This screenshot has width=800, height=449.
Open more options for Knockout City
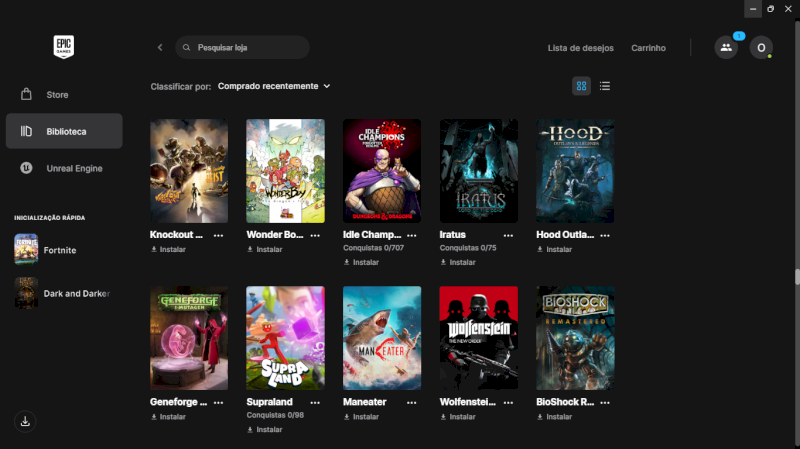pos(218,235)
